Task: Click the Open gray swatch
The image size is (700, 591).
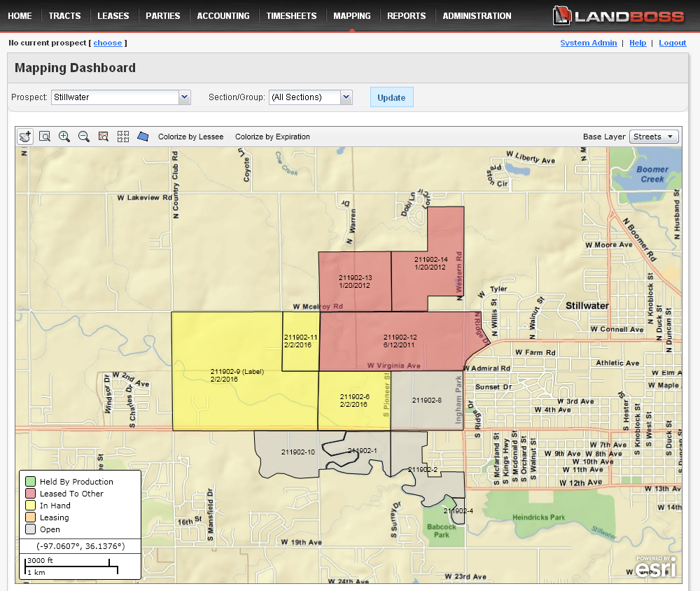Action: click(30, 529)
